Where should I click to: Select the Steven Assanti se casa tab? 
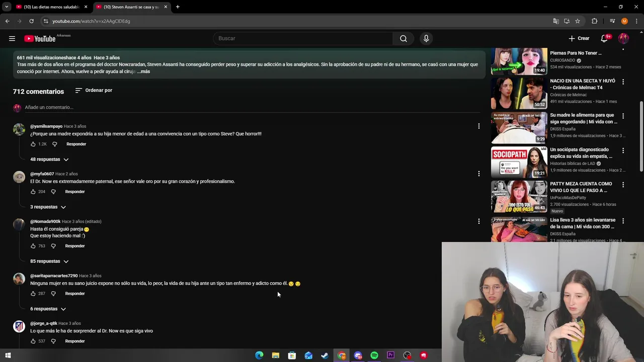point(131,7)
